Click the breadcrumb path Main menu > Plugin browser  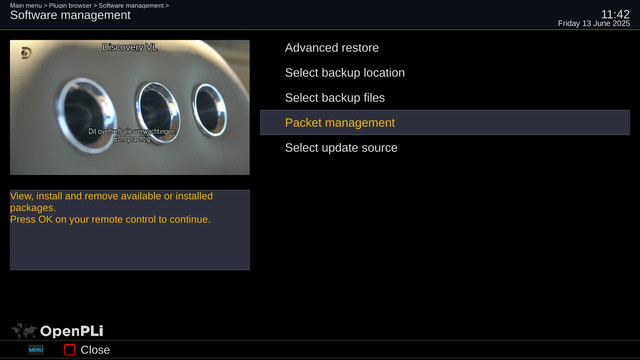coord(51,5)
